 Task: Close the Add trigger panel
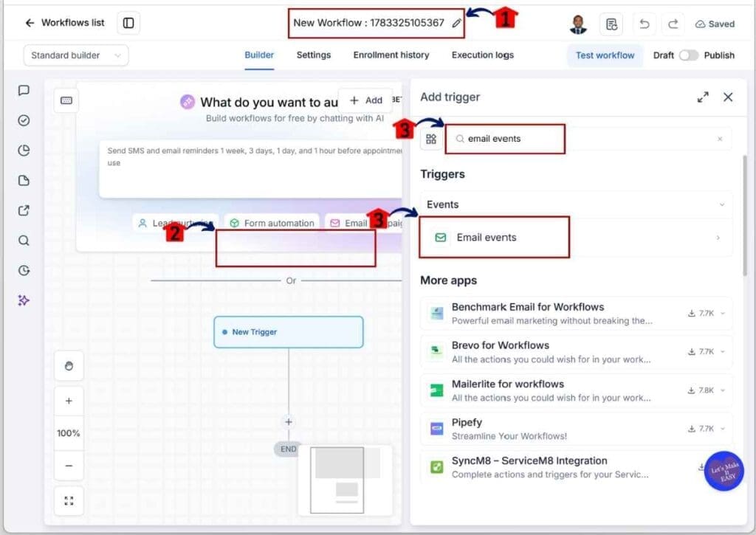point(728,97)
